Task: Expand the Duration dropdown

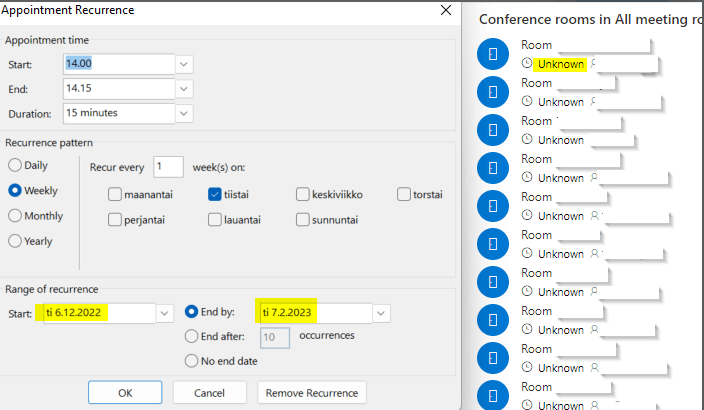Action: pyautogui.click(x=184, y=114)
